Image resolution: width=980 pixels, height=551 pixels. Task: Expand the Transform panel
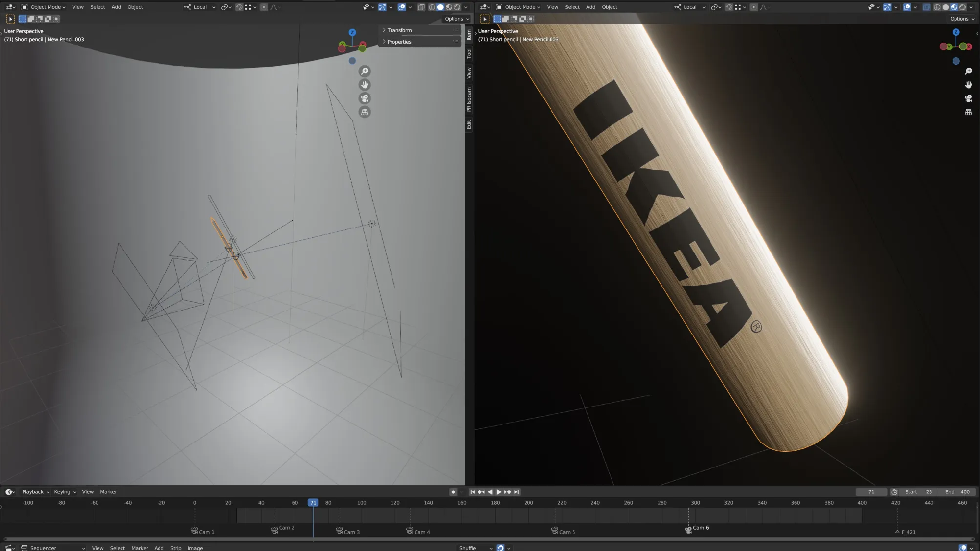399,30
